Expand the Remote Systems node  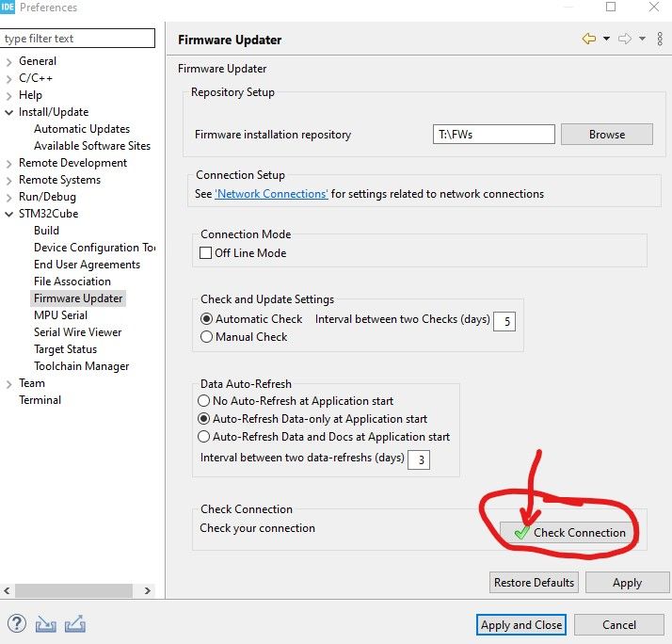8,181
